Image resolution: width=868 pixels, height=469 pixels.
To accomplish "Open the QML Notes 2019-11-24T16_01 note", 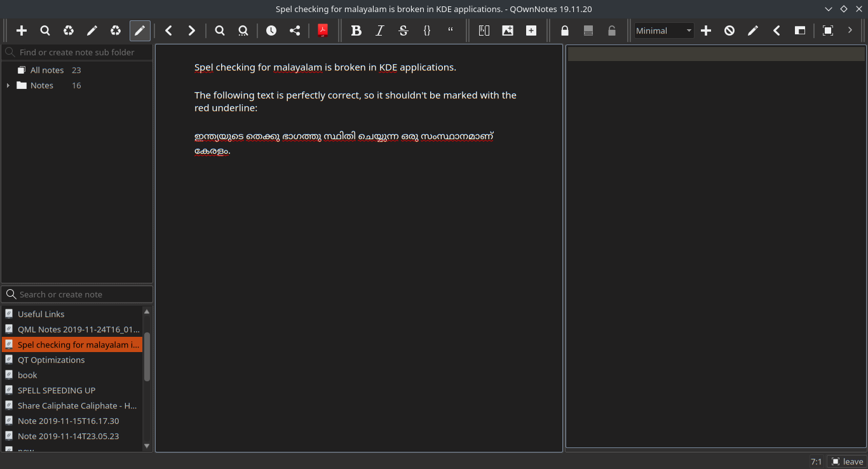I will [72, 329].
